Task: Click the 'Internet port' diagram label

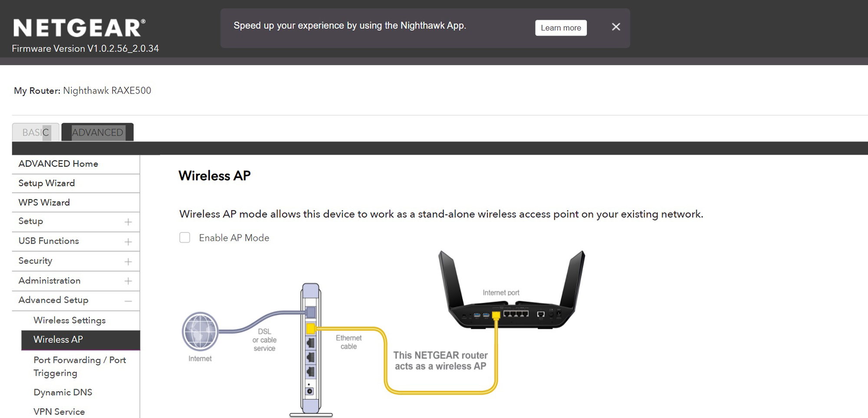Action: (501, 293)
